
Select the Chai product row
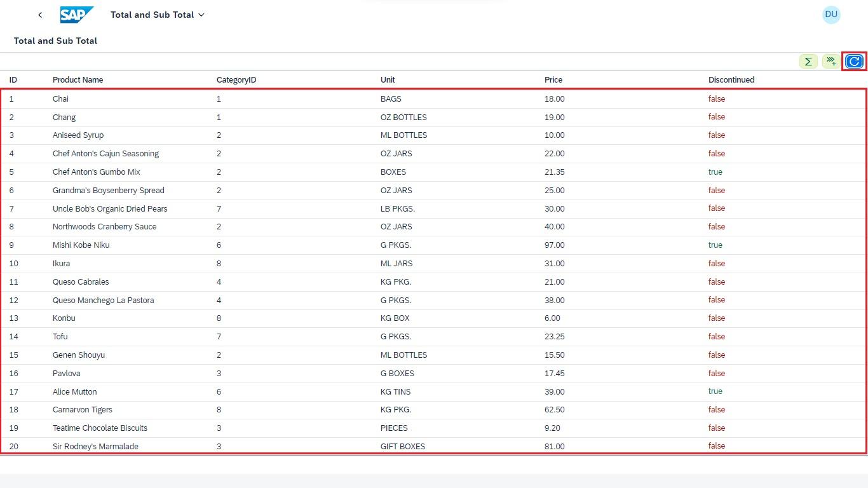pos(60,99)
